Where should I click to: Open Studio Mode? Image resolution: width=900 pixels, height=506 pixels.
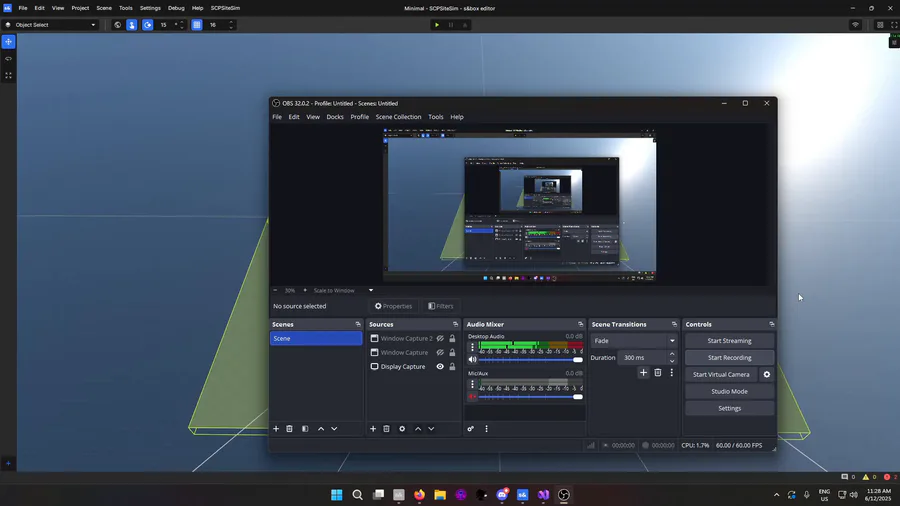[x=729, y=392]
